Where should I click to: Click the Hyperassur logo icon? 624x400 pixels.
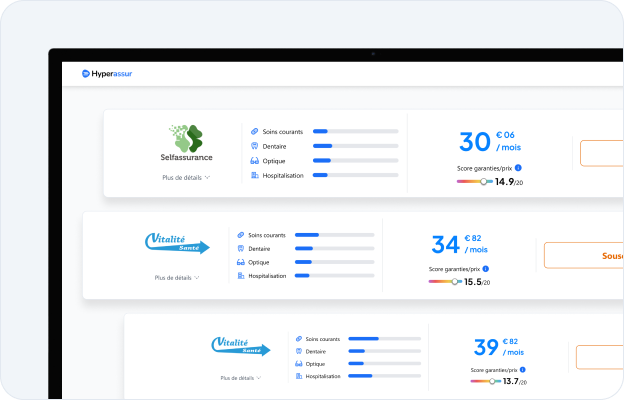[x=86, y=73]
